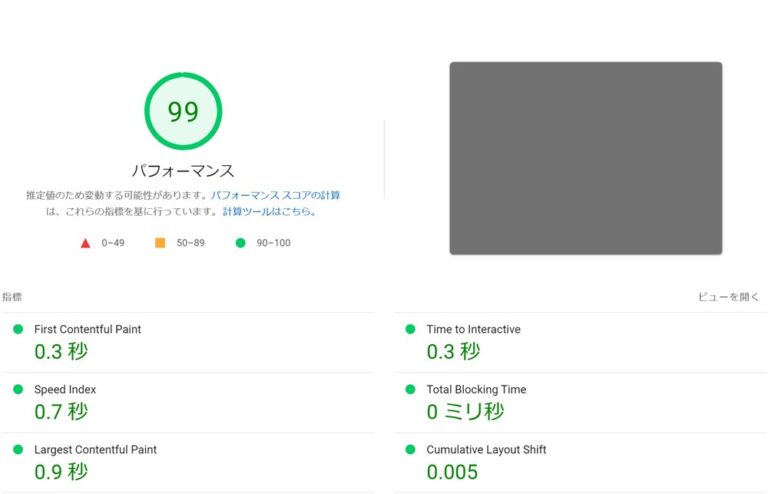Click the Speed Index 0.7 秒 value
This screenshot has width=768, height=494.
tap(61, 411)
